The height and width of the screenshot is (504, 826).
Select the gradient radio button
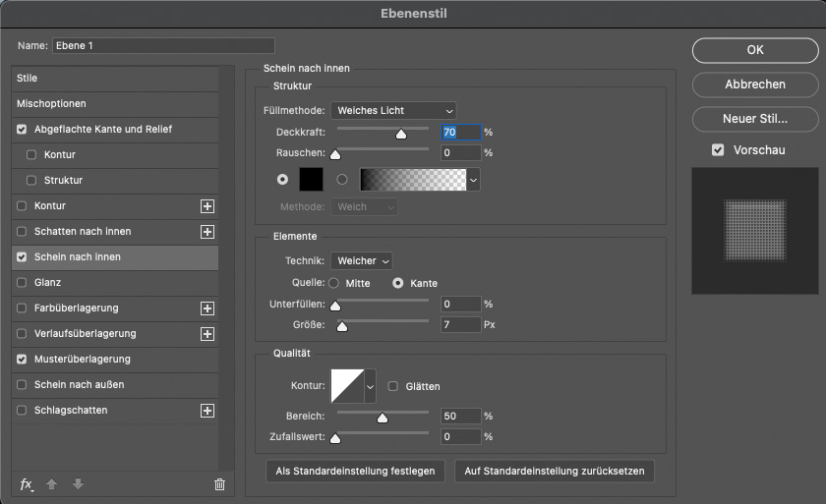[342, 180]
